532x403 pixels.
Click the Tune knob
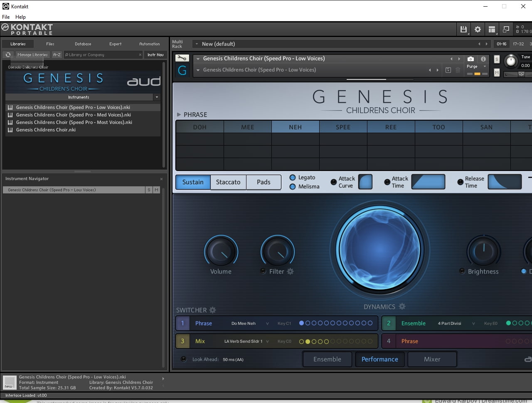point(511,62)
